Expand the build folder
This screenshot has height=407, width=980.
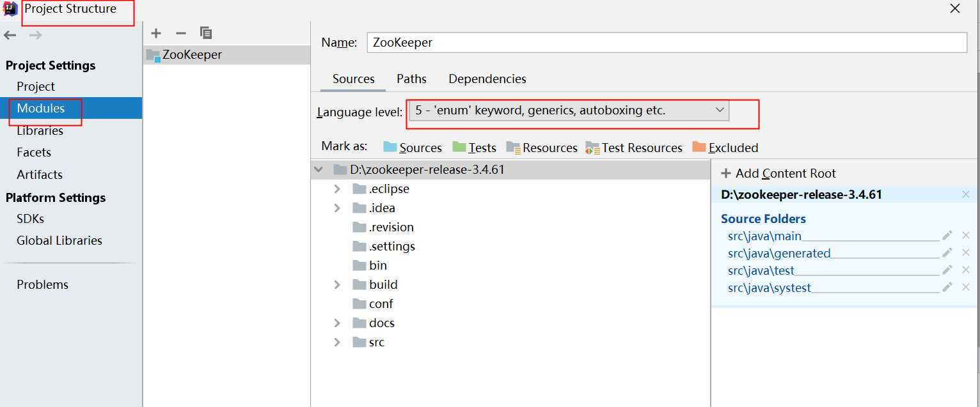tap(337, 285)
